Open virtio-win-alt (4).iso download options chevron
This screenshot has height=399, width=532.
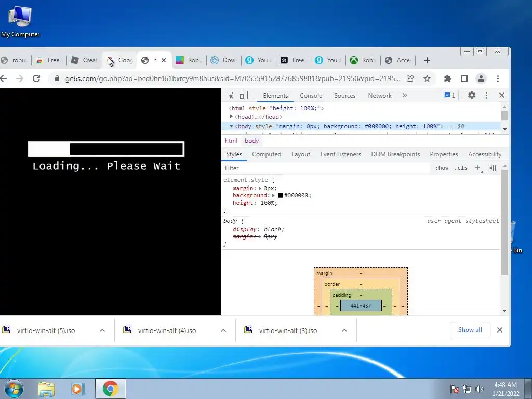coord(223,330)
